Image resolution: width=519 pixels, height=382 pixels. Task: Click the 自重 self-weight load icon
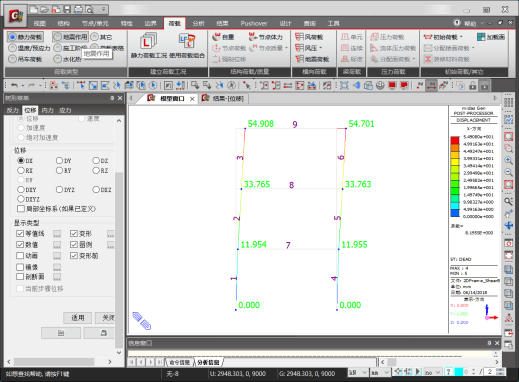pyautogui.click(x=223, y=37)
